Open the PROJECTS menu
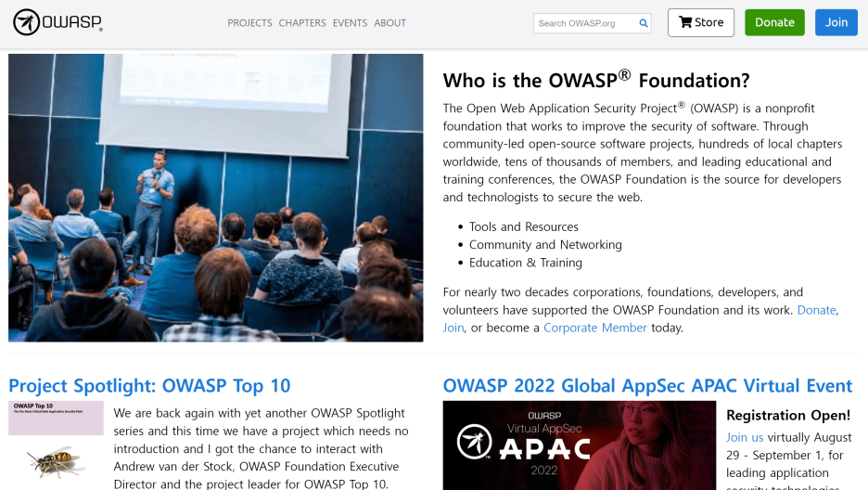The height and width of the screenshot is (490, 868). click(x=249, y=22)
